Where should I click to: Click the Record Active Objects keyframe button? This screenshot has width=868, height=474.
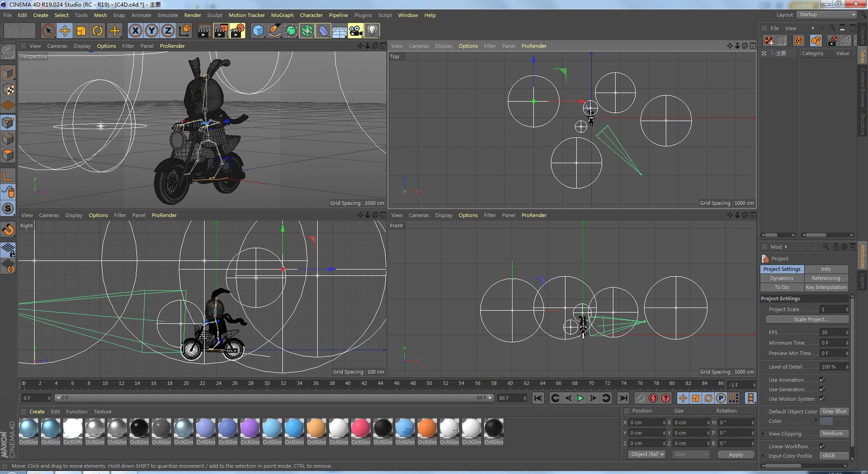(640, 398)
